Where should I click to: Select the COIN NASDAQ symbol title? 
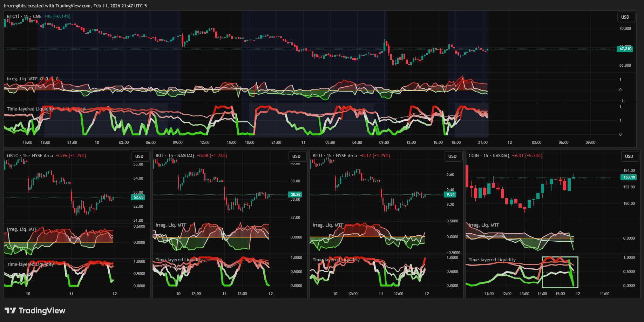(489, 156)
